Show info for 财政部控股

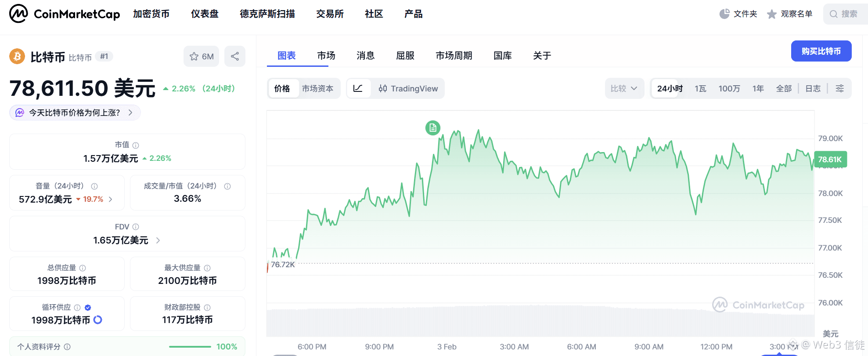pyautogui.click(x=207, y=308)
